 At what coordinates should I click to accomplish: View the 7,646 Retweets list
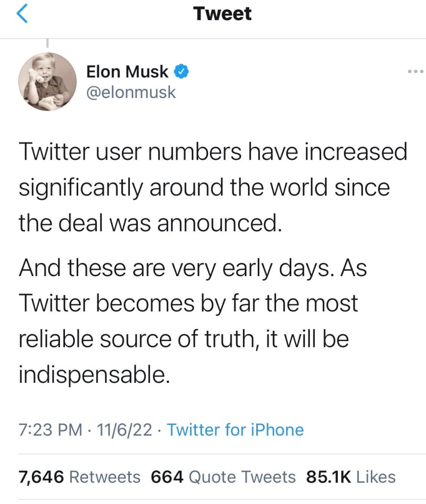[x=79, y=476]
